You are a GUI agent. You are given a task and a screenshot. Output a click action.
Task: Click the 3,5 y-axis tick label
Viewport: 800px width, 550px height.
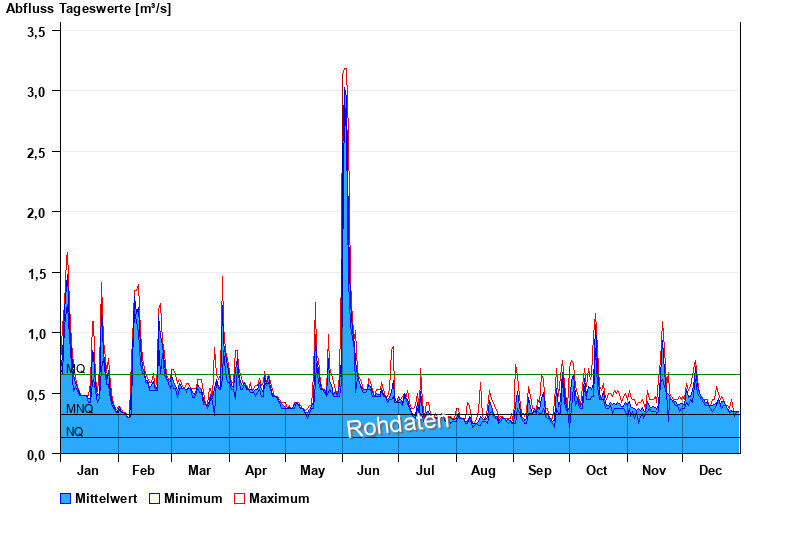pyautogui.click(x=37, y=31)
